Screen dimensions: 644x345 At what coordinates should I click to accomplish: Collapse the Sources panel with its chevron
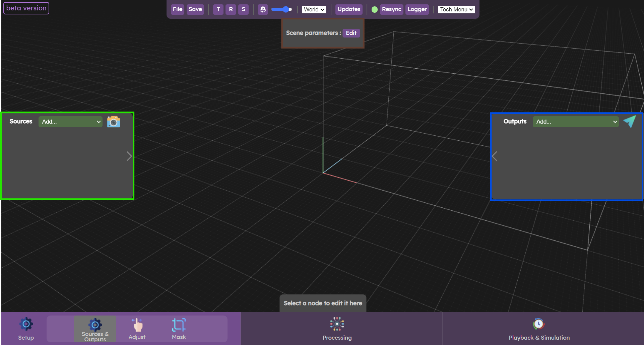click(129, 156)
